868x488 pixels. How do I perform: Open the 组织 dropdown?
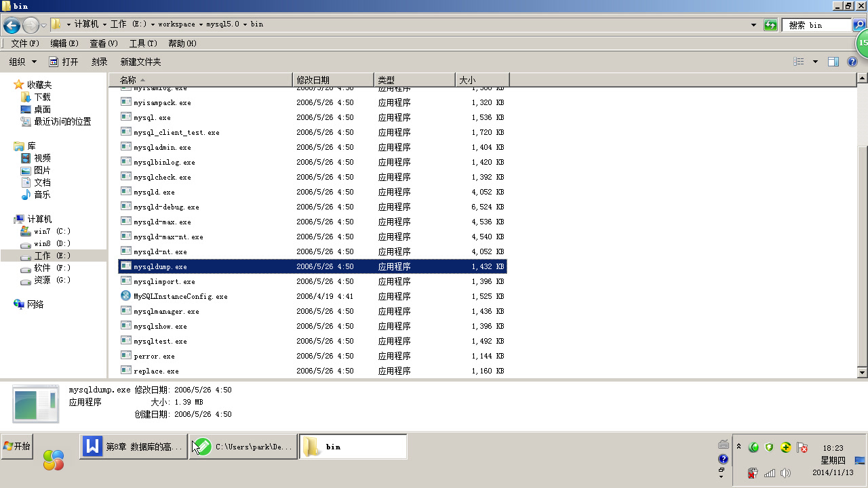(22, 62)
